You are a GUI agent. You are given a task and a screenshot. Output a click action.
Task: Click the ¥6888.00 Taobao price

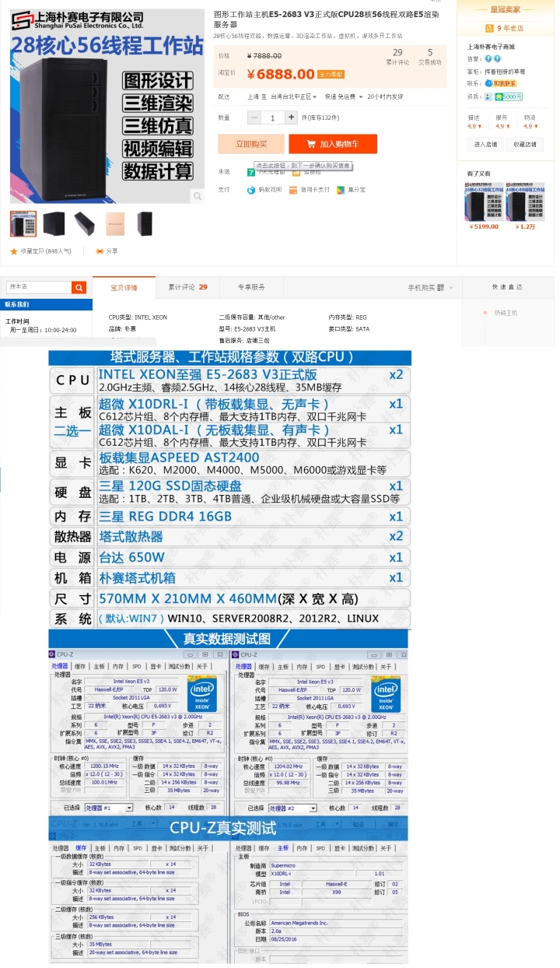[280, 74]
